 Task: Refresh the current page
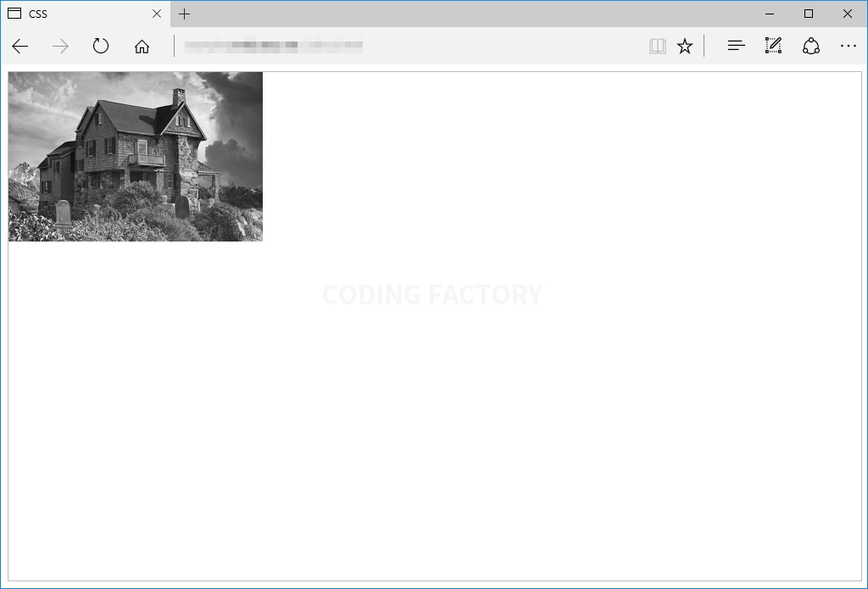(101, 46)
